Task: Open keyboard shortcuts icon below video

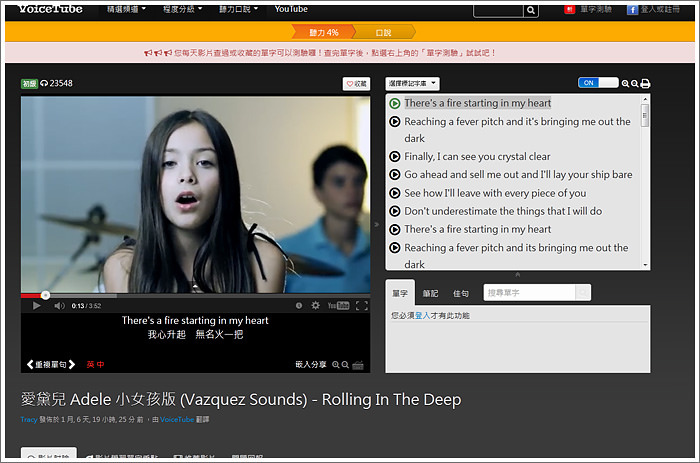Action: (358, 366)
